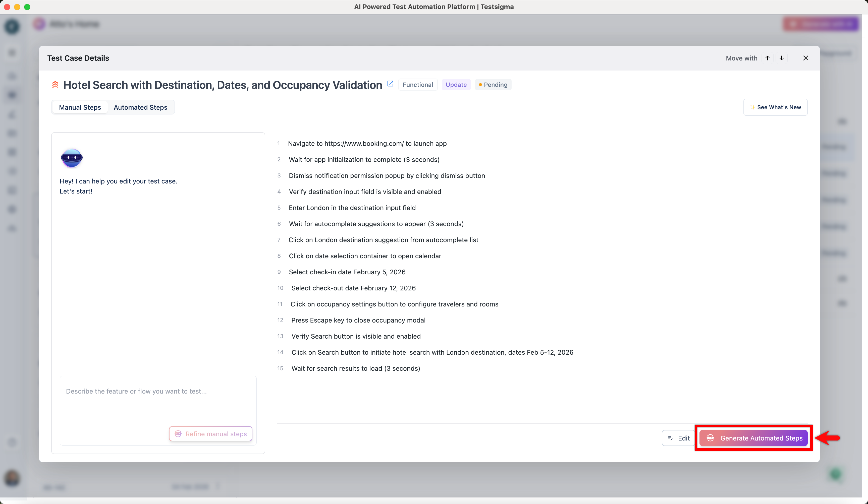Select the Manual Steps tab
Viewport: 868px width, 504px height.
coord(80,107)
